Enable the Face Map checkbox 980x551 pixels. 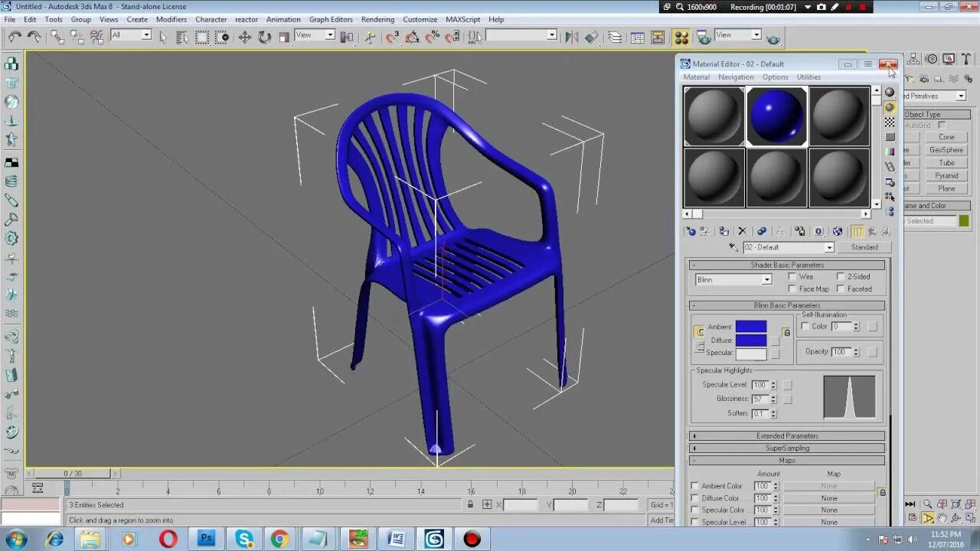(792, 289)
